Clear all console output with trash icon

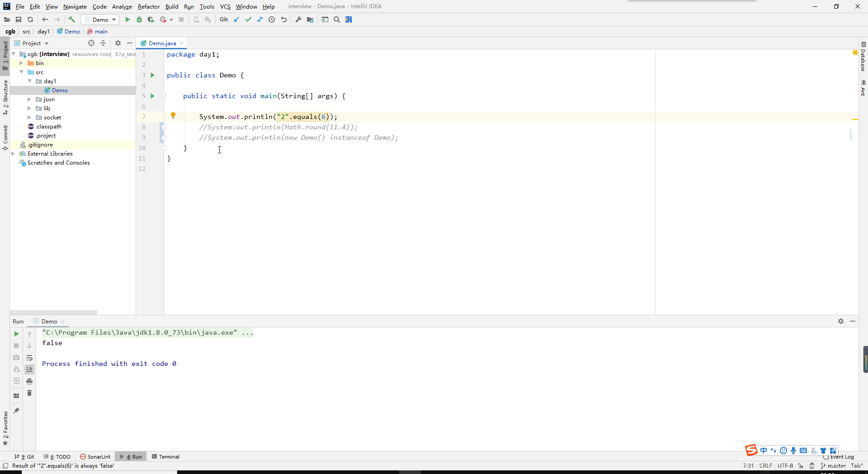pyautogui.click(x=29, y=393)
